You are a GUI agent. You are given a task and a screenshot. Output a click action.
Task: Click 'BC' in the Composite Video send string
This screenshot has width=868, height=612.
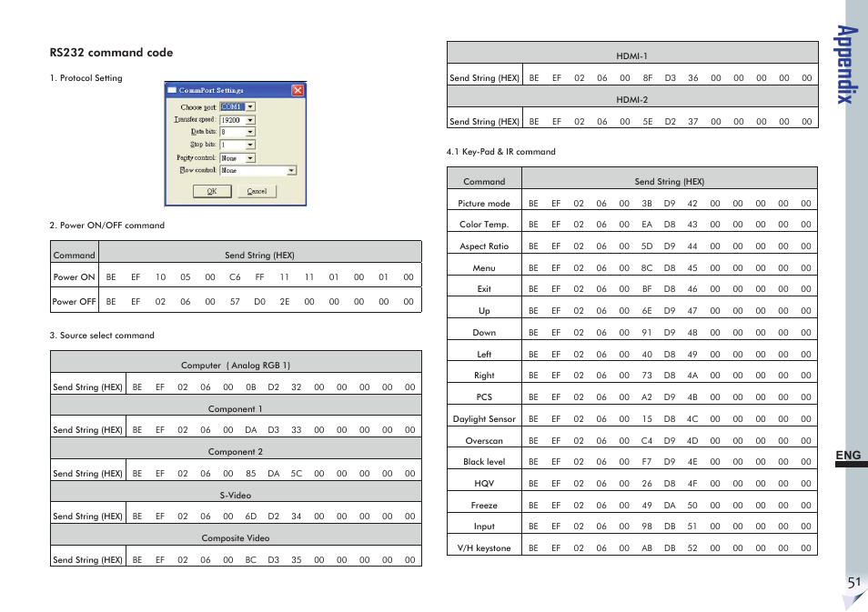pyautogui.click(x=251, y=560)
